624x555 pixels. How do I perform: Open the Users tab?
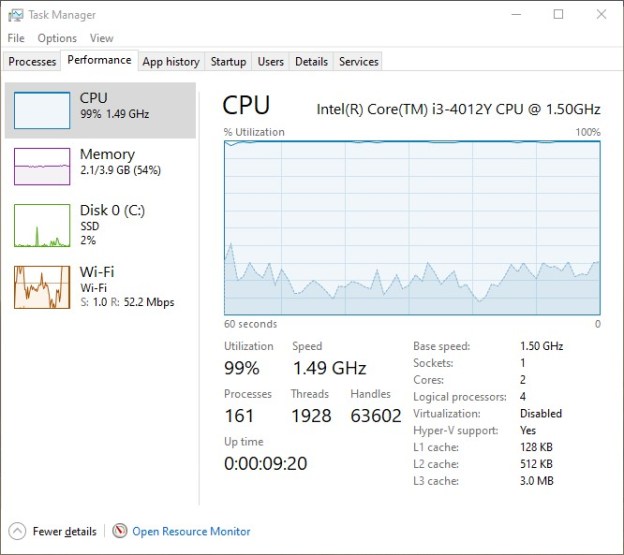(x=271, y=62)
